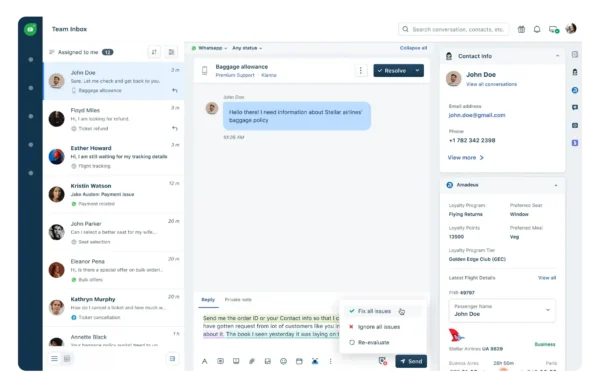Viewport: 600px width, 388px height.
Task: Open Esther Howard flight tracking conversation
Action: click(x=114, y=157)
